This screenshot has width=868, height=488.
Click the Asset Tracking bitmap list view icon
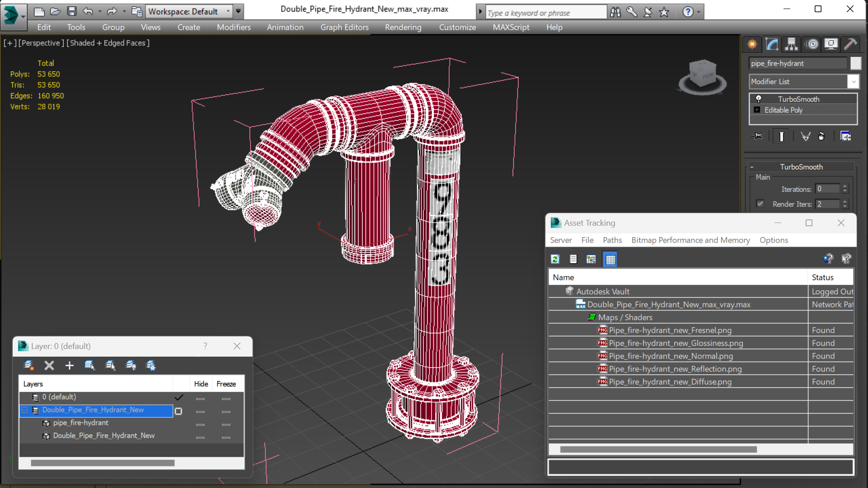point(610,259)
